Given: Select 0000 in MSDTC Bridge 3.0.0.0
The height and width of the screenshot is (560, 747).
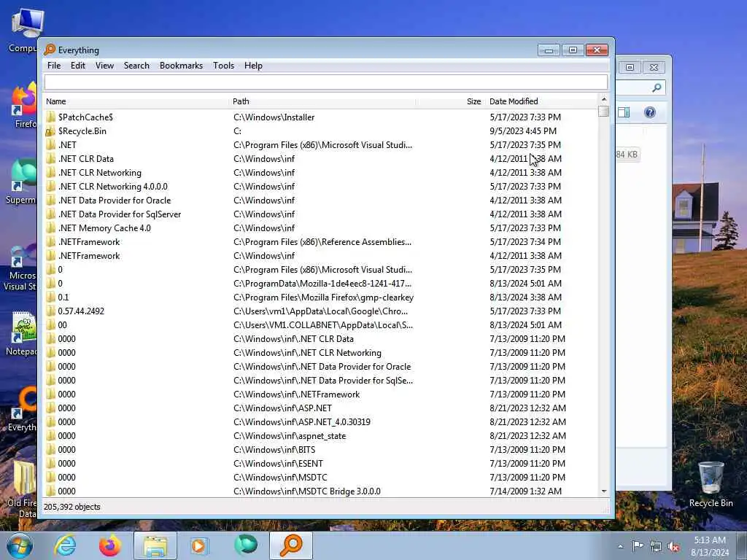Looking at the screenshot, I should [66, 491].
